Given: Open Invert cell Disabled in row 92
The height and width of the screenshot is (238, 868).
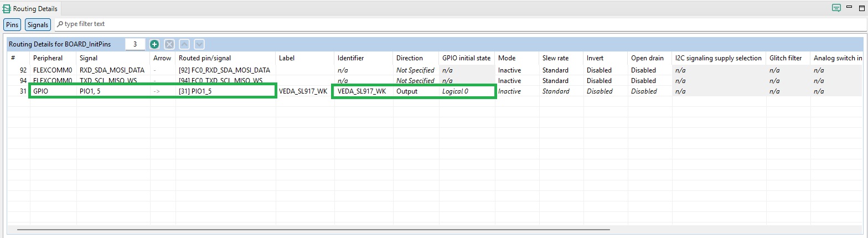Looking at the screenshot, I should (x=606, y=70).
